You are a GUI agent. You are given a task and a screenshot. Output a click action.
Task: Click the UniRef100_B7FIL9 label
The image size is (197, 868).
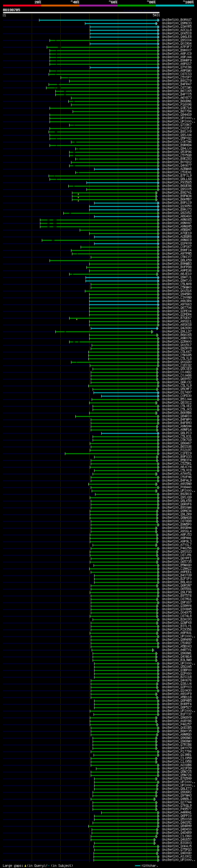177,176
